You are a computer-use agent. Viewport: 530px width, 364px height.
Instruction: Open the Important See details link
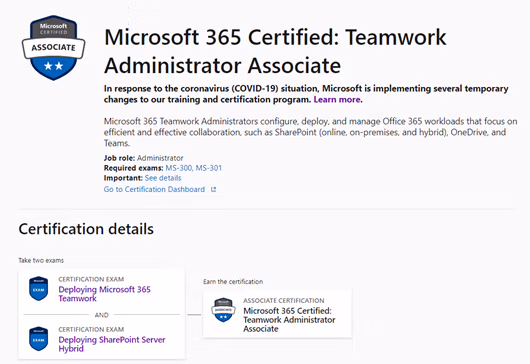coord(163,178)
